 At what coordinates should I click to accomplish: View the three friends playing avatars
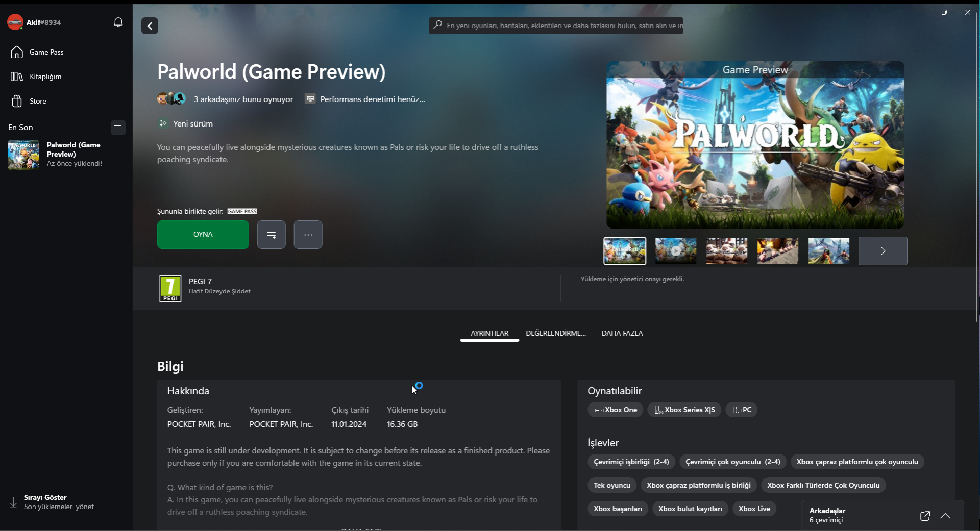pyautogui.click(x=171, y=99)
